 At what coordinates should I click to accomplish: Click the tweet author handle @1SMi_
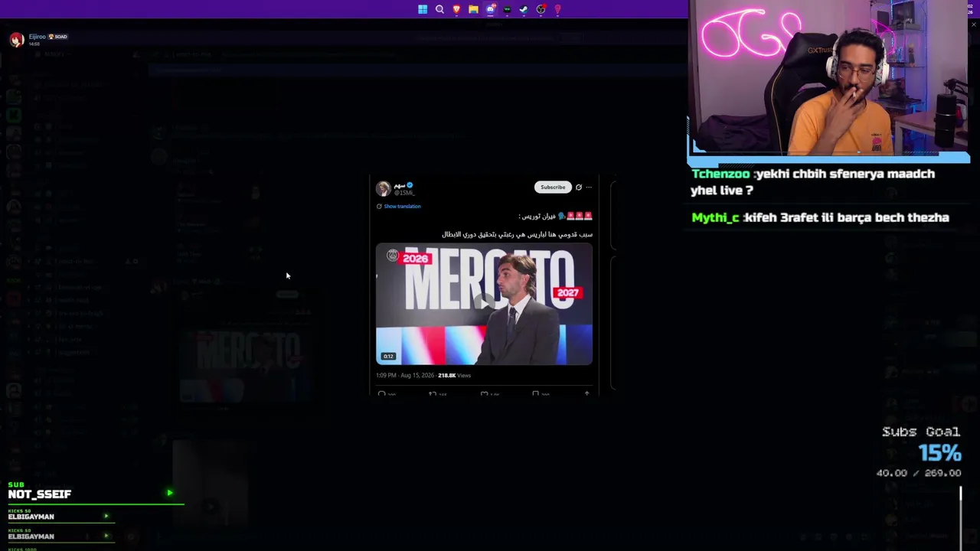pyautogui.click(x=404, y=193)
